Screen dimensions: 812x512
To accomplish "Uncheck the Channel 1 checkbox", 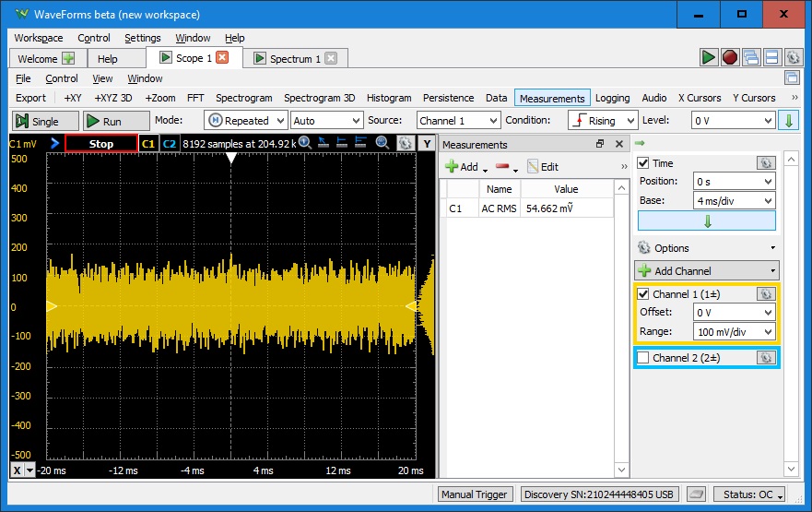I will click(643, 293).
